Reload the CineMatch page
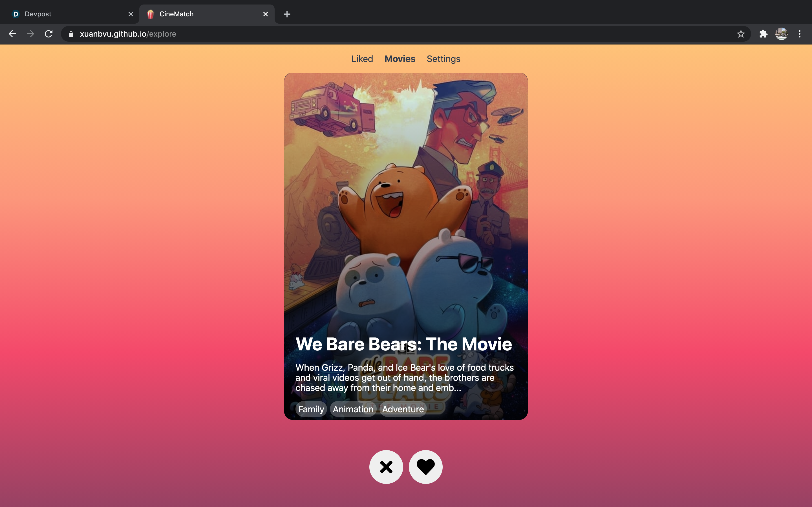Viewport: 812px width, 507px height. pos(49,34)
